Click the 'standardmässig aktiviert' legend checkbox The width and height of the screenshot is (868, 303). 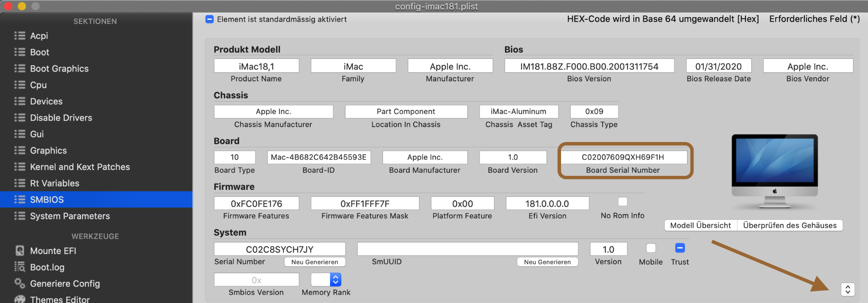coord(209,19)
